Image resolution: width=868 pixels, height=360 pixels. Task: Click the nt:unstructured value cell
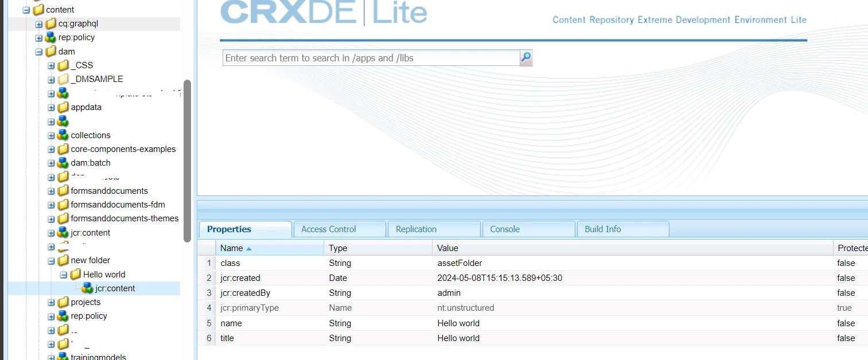(x=632, y=308)
